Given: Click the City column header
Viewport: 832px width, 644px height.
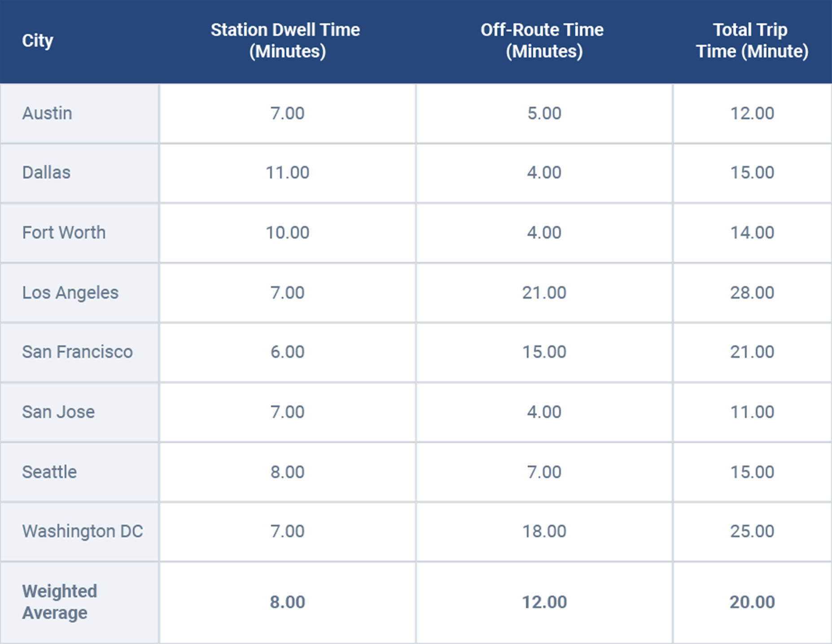Looking at the screenshot, I should [38, 41].
